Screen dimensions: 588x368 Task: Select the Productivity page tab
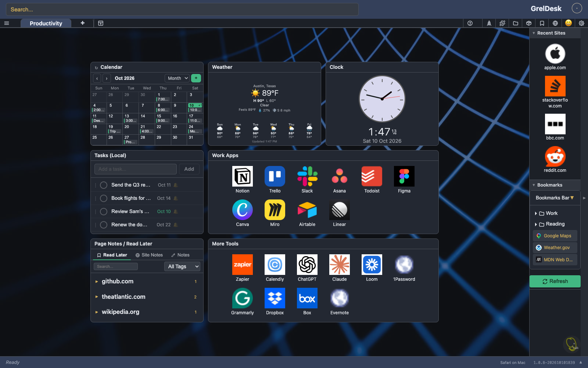tap(46, 23)
